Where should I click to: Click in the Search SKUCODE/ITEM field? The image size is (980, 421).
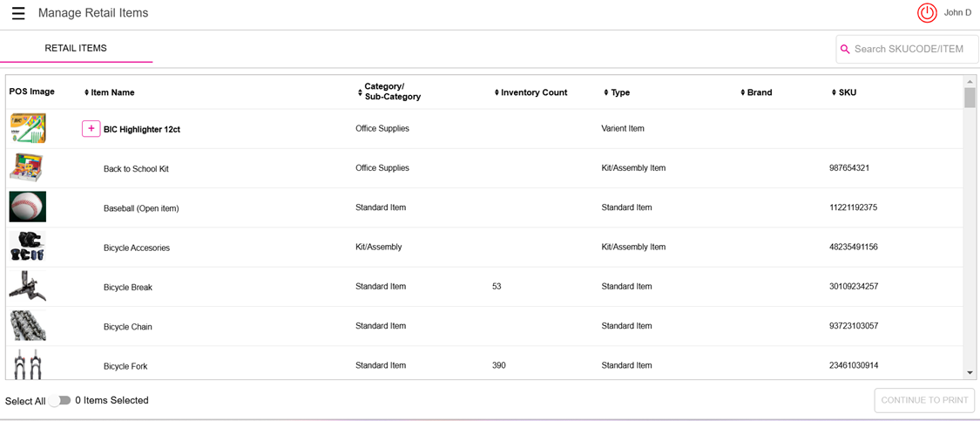pyautogui.click(x=910, y=50)
